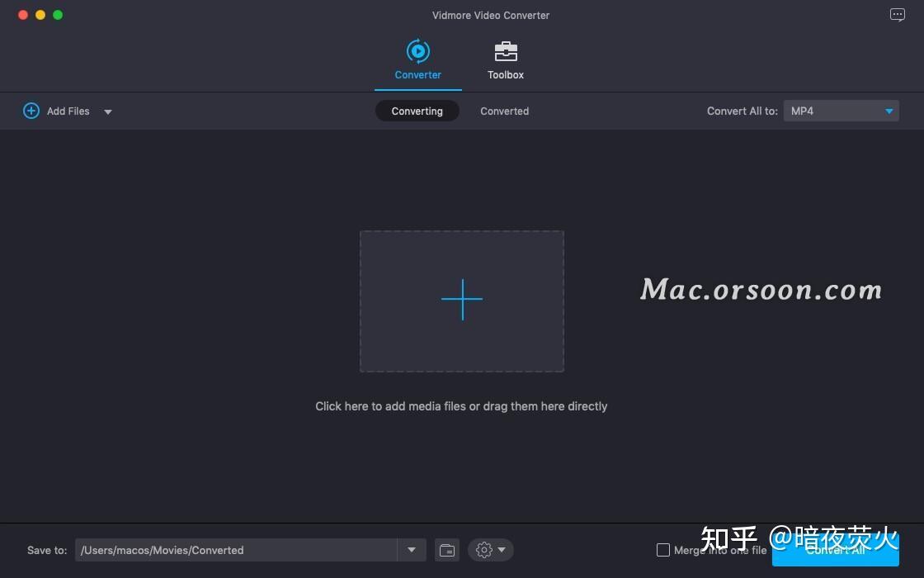This screenshot has width=924, height=578.
Task: Open the Convert All to MP4 dropdown
Action: coord(841,111)
